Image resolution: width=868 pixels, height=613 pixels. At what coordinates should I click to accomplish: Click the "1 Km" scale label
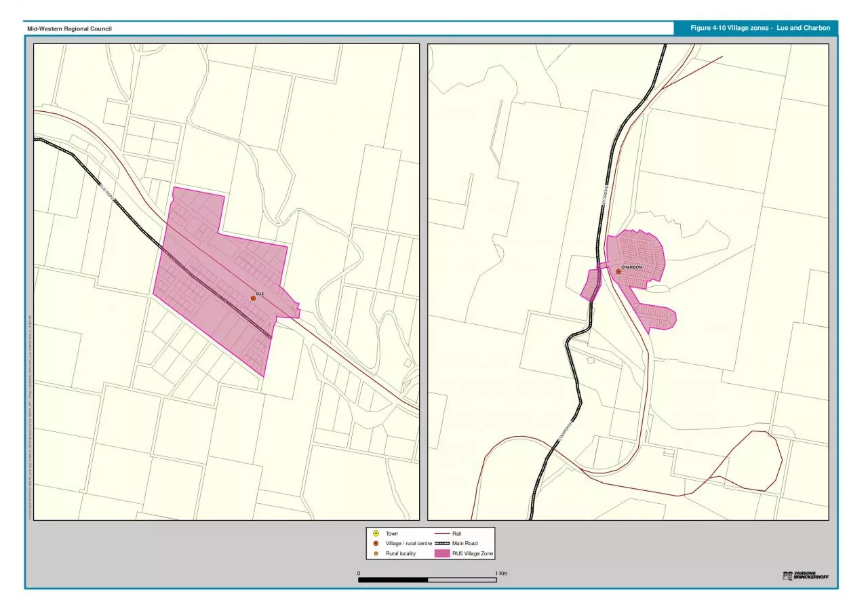point(501,574)
